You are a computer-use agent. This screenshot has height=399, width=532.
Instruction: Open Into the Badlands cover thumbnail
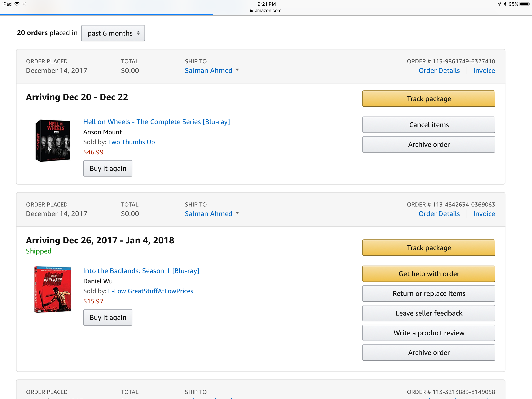point(52,290)
